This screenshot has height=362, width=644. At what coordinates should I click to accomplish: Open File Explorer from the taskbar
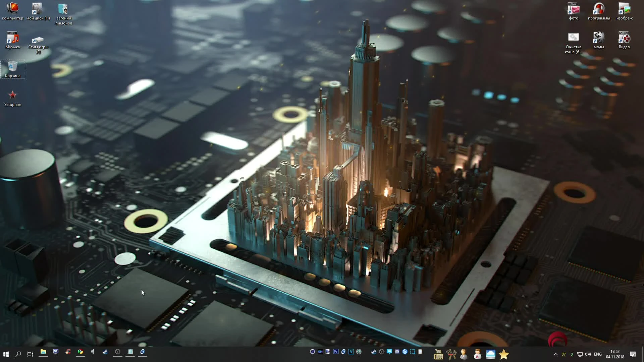tap(43, 352)
